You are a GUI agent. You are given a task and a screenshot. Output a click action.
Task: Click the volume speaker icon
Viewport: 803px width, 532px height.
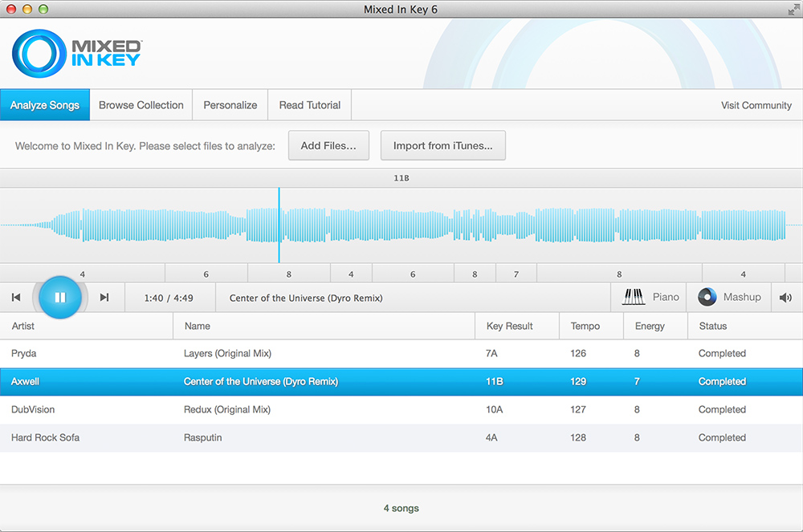[x=785, y=298]
